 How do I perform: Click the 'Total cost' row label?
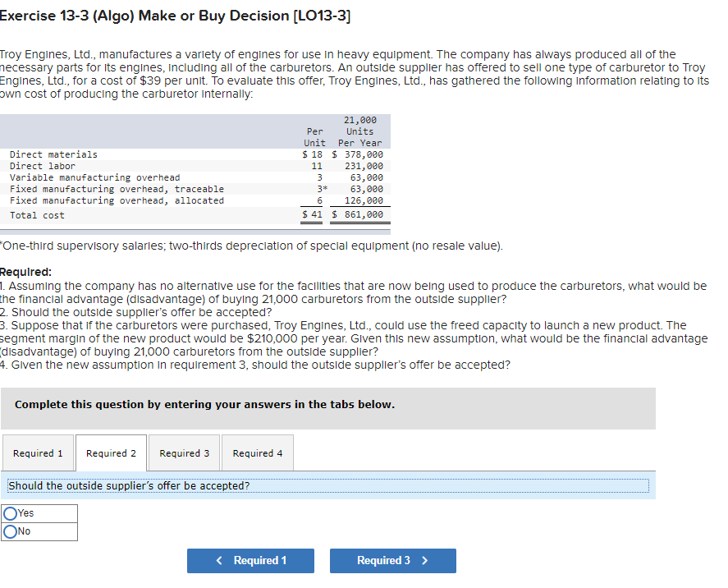coord(37,215)
